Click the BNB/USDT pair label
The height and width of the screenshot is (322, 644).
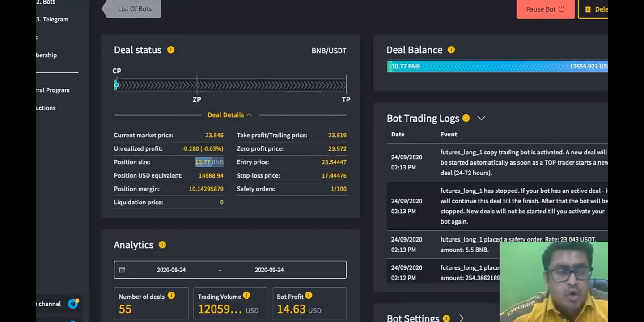tap(329, 51)
